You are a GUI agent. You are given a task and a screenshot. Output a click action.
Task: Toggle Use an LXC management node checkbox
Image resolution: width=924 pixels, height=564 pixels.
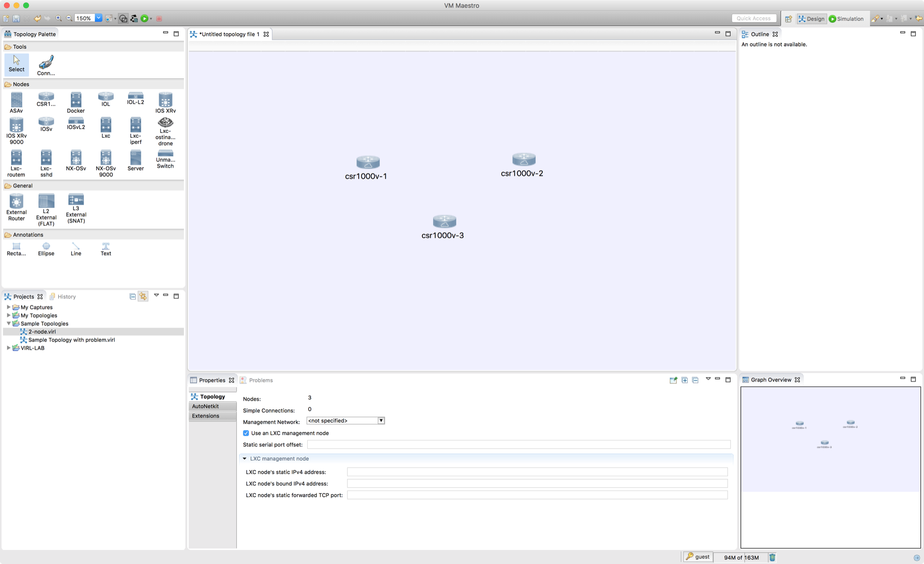pos(246,433)
